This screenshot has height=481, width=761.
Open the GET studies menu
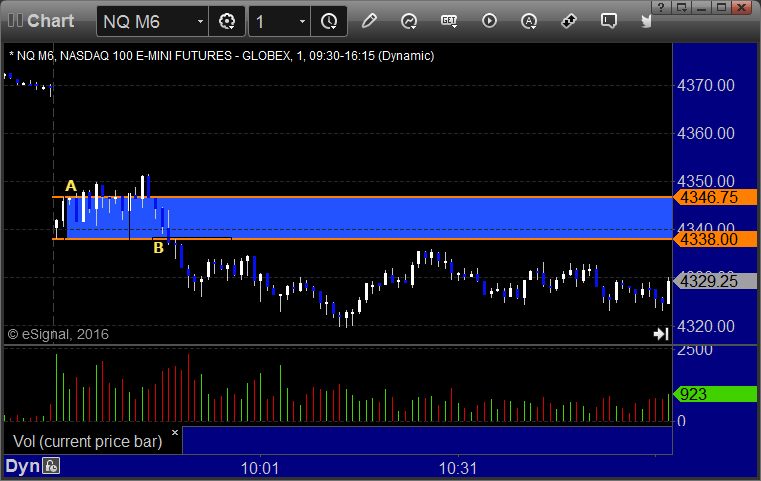449,21
